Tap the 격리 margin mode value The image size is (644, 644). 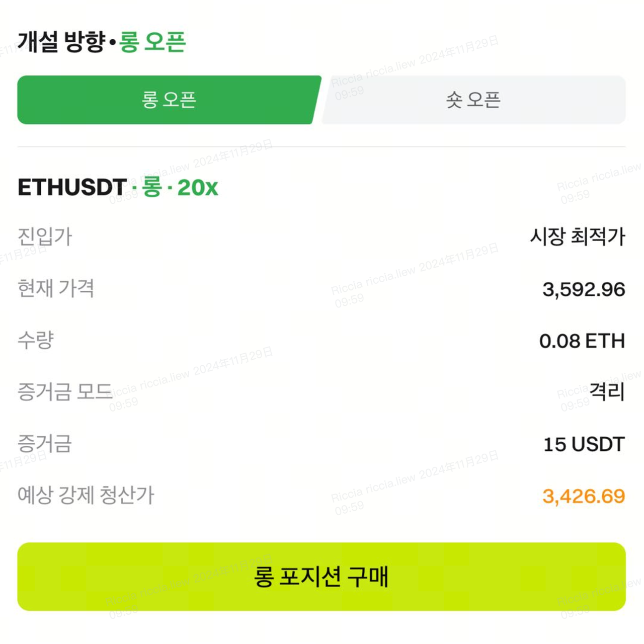[x=607, y=392]
